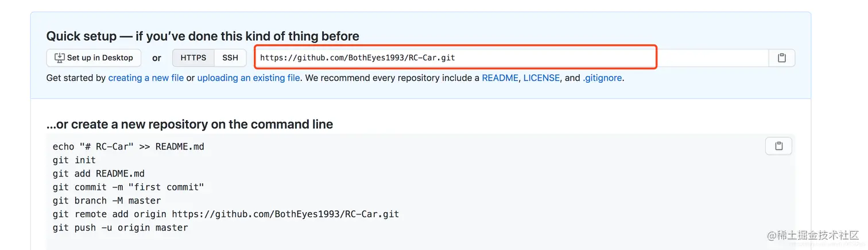Click the git remote add origin line

coord(226,214)
